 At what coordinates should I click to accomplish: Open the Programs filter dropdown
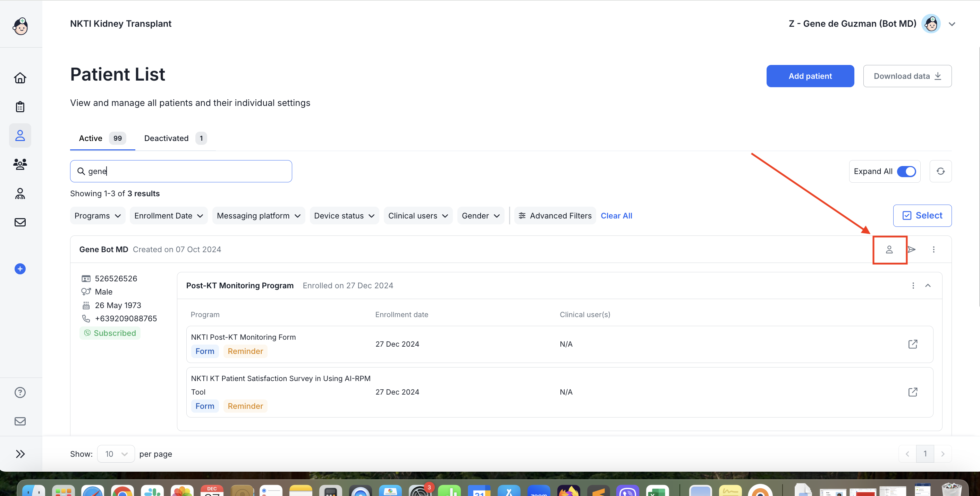click(98, 216)
